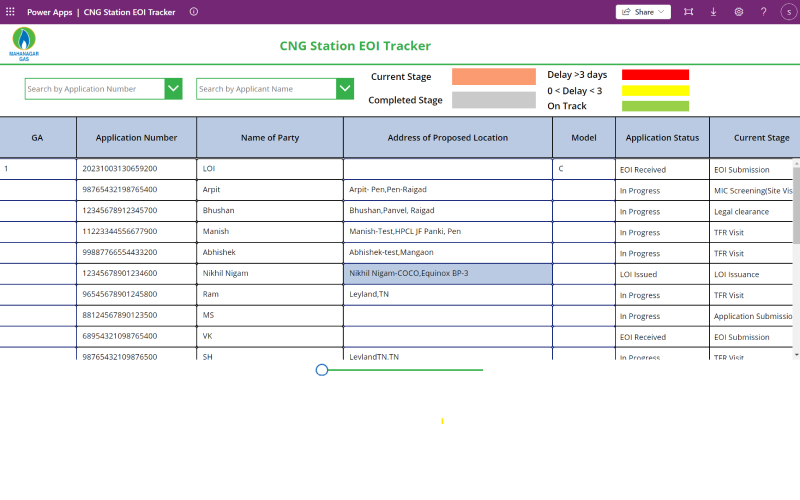Focus the Search by Application Number field

point(95,89)
